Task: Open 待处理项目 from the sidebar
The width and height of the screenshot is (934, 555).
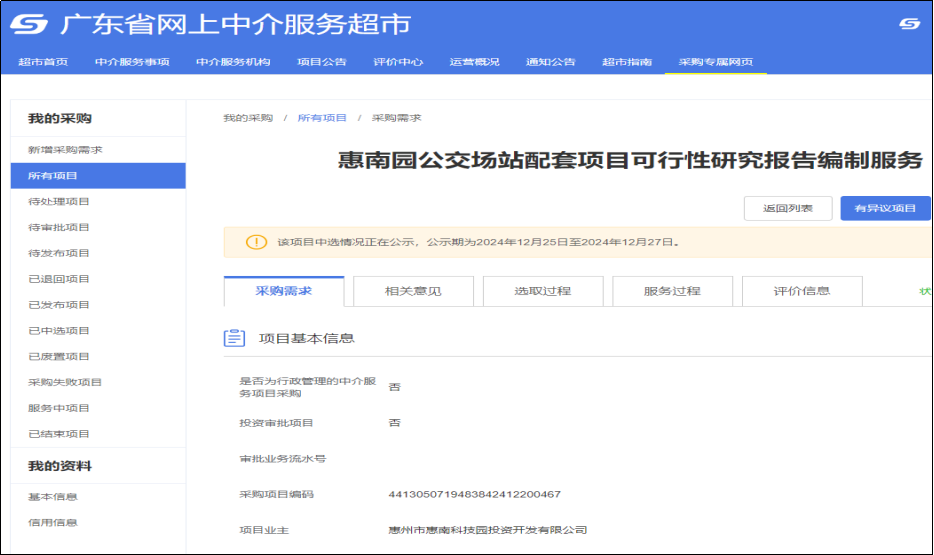Action: tap(59, 202)
